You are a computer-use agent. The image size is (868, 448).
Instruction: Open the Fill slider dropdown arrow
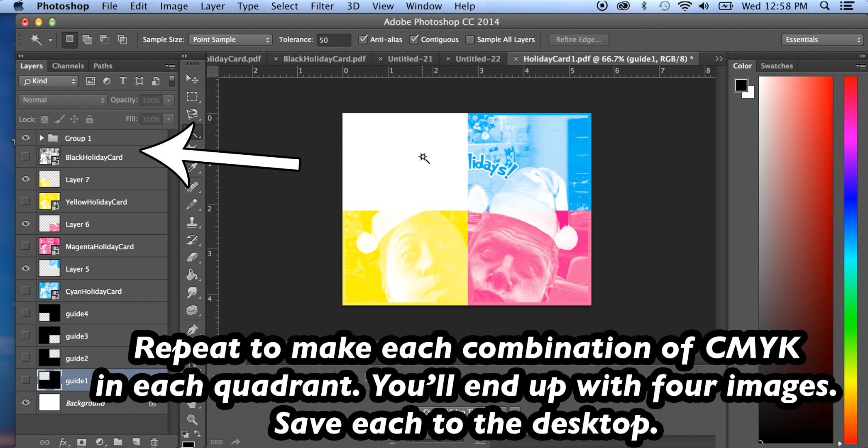(169, 119)
